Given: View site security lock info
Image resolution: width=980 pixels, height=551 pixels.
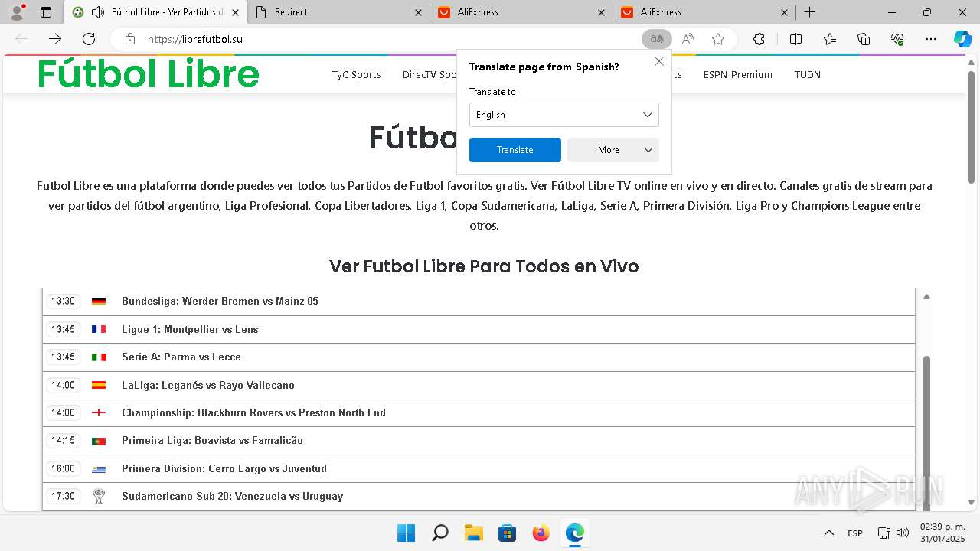Looking at the screenshot, I should pyautogui.click(x=130, y=39).
